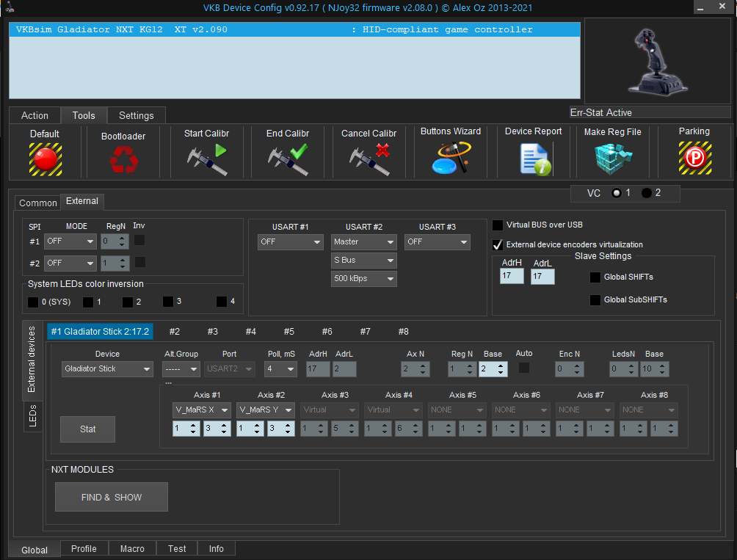This screenshot has width=737, height=560.
Task: Check LED color inversion box 4
Action: tap(222, 302)
